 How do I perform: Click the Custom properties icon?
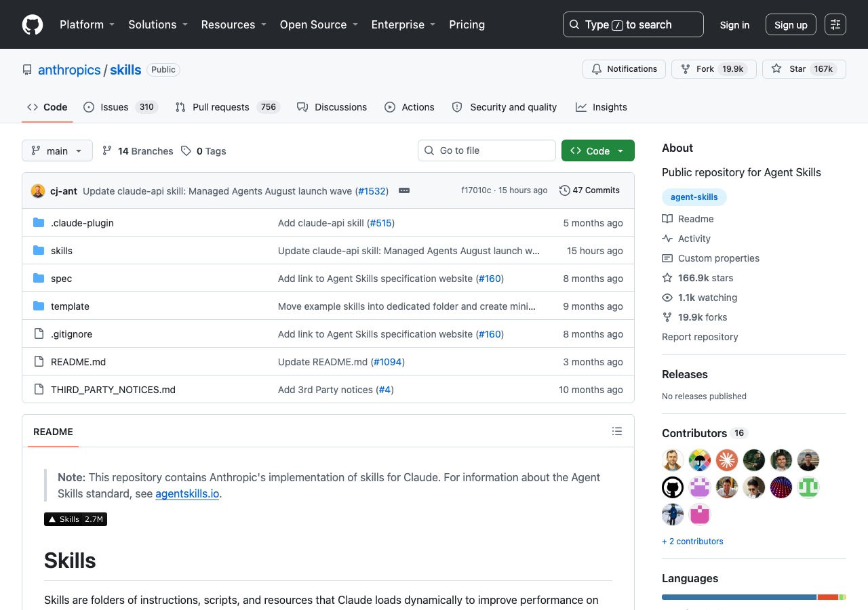pyautogui.click(x=667, y=258)
